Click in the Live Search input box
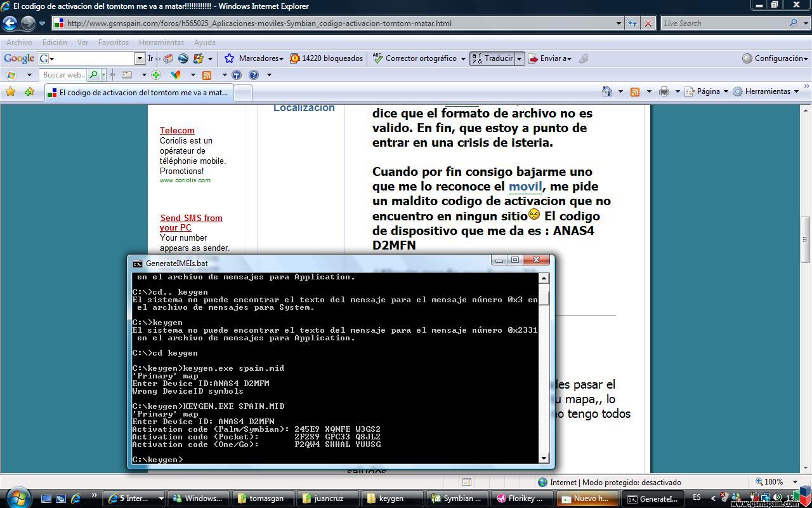The height and width of the screenshot is (508, 812). coord(723,23)
